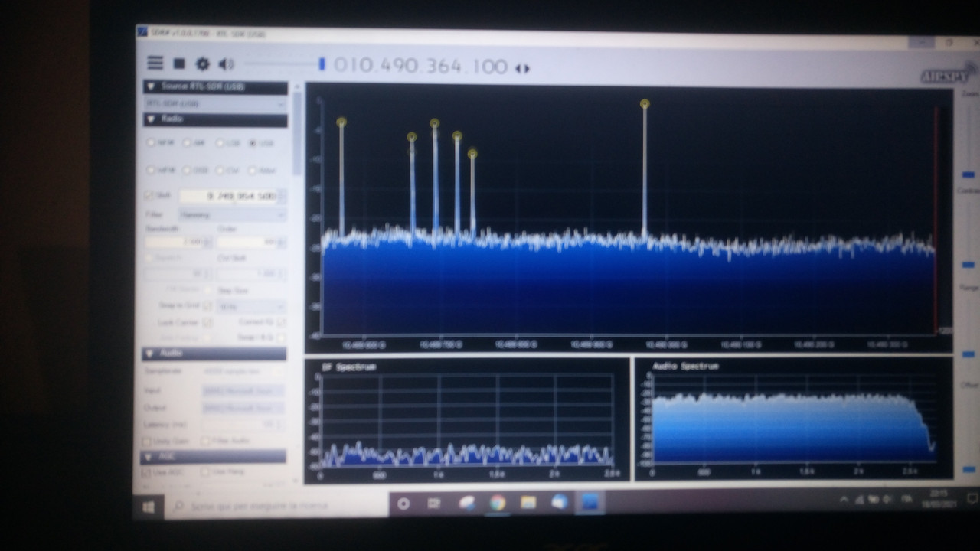Open the Windows Start menu

pos(149,507)
